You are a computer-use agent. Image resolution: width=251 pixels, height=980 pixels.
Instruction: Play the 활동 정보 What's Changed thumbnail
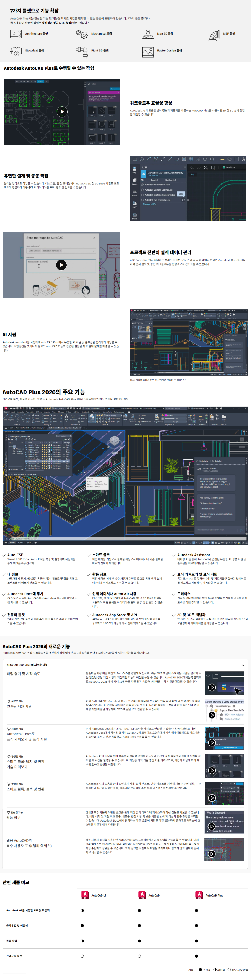pos(212,826)
